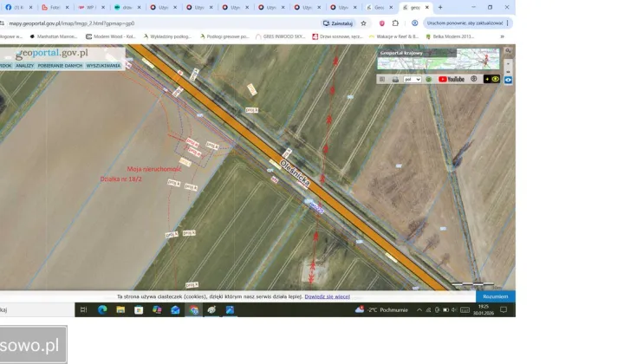Open a new browser tab with plus
624x364 pixels.
tap(440, 7)
